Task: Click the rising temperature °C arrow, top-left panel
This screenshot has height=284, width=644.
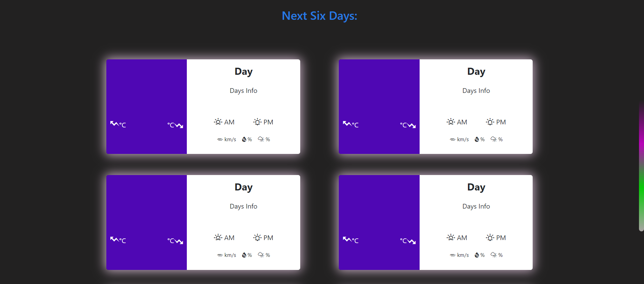Action: [114, 124]
